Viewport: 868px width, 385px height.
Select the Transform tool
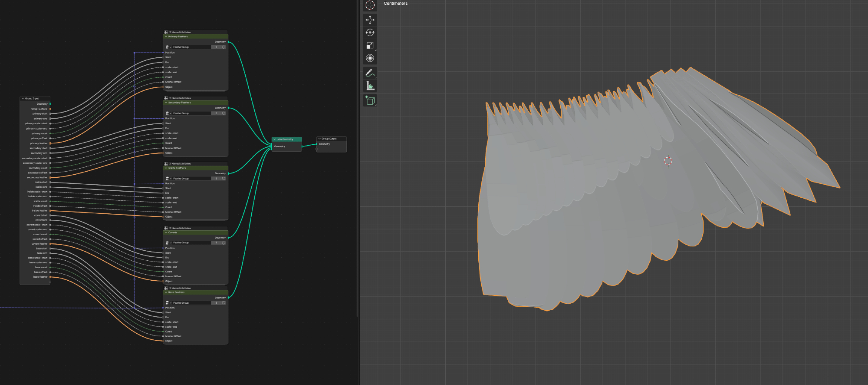(x=370, y=58)
